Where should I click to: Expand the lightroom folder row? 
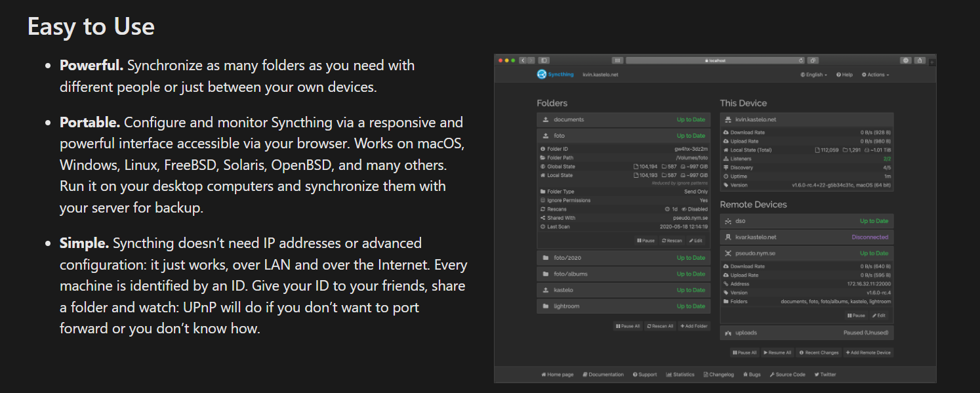623,306
